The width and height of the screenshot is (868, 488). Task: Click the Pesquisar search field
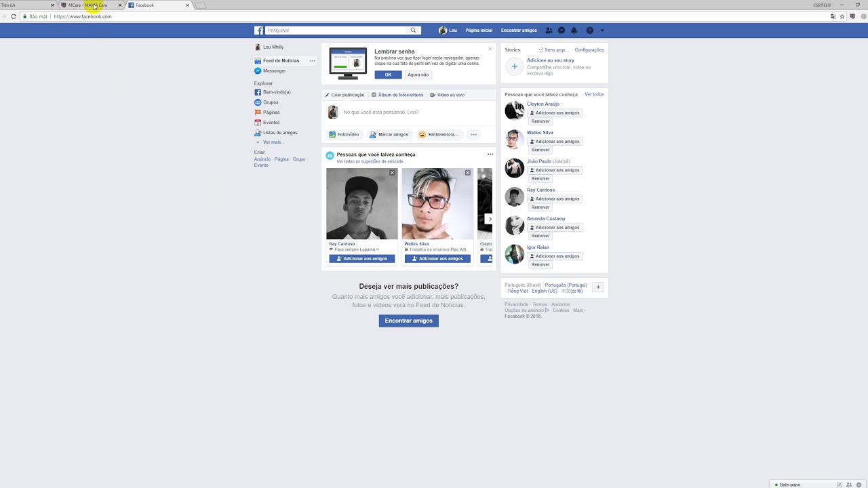click(x=336, y=30)
